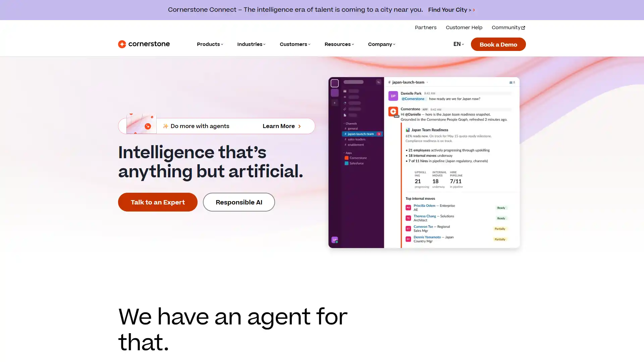Click the japan-launch-team channel title in the header
This screenshot has width=644, height=362.
click(408, 82)
